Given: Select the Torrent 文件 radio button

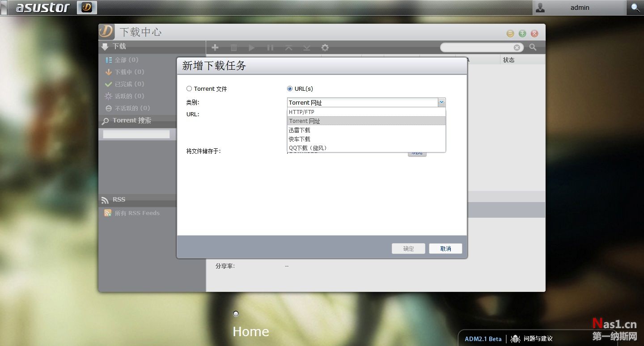Looking at the screenshot, I should (189, 89).
